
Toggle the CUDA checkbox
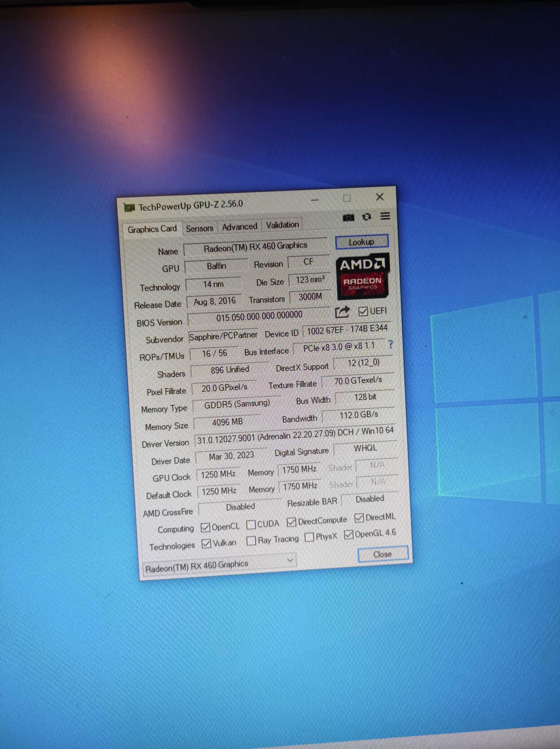(x=251, y=525)
